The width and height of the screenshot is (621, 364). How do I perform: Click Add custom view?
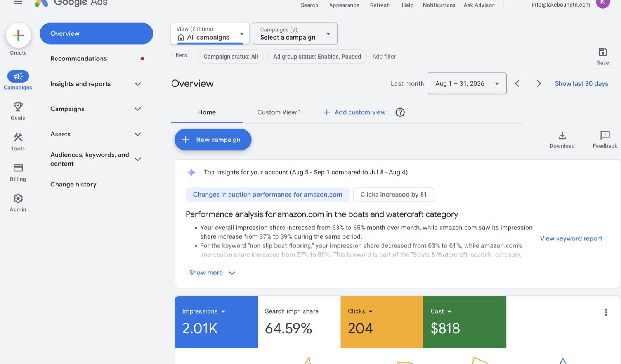(355, 112)
